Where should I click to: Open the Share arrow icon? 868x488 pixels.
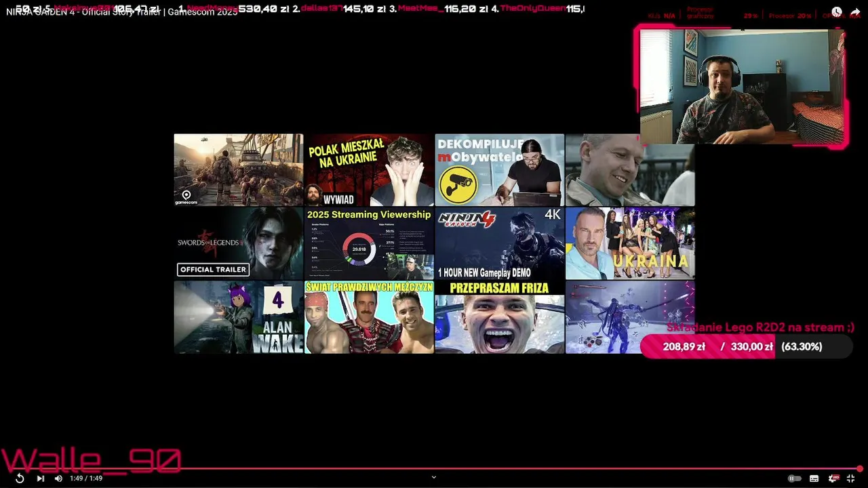click(855, 12)
